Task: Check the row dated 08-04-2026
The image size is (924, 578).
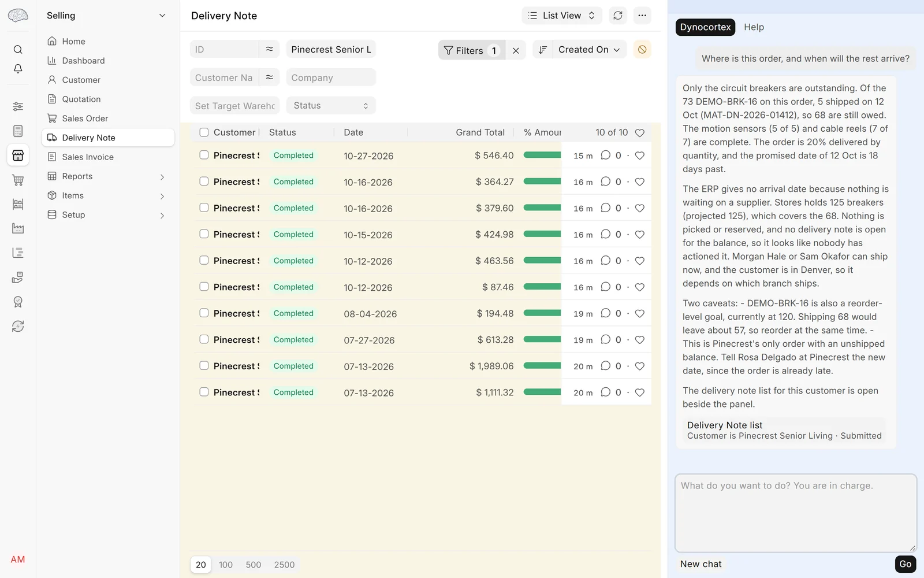Action: click(x=204, y=313)
